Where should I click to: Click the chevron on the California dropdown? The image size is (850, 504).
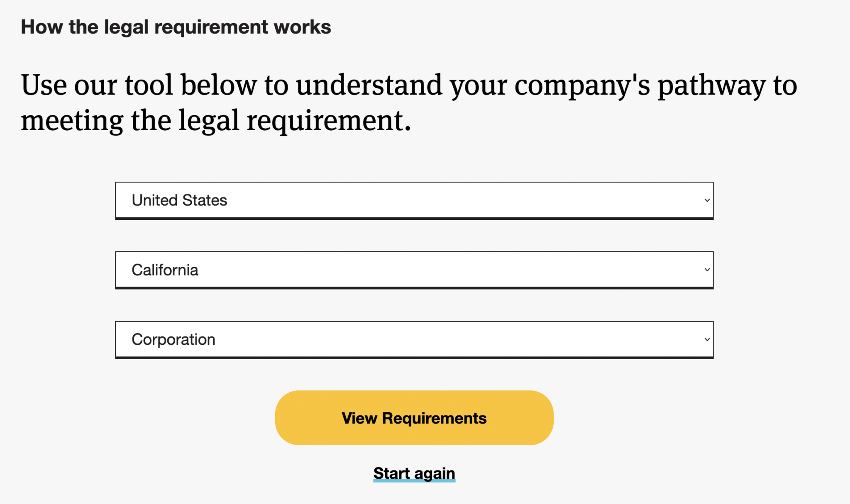coord(707,270)
